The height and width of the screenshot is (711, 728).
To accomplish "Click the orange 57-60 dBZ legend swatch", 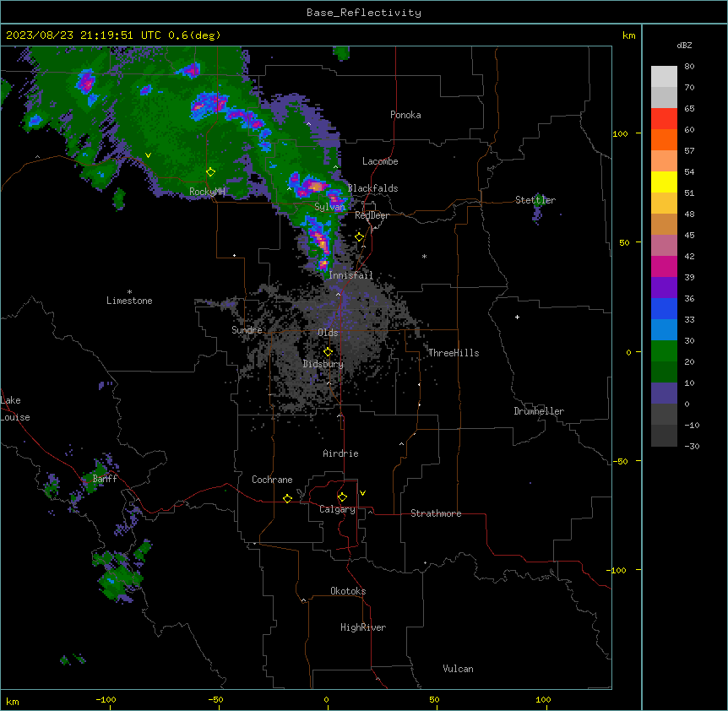I will 664,139.
